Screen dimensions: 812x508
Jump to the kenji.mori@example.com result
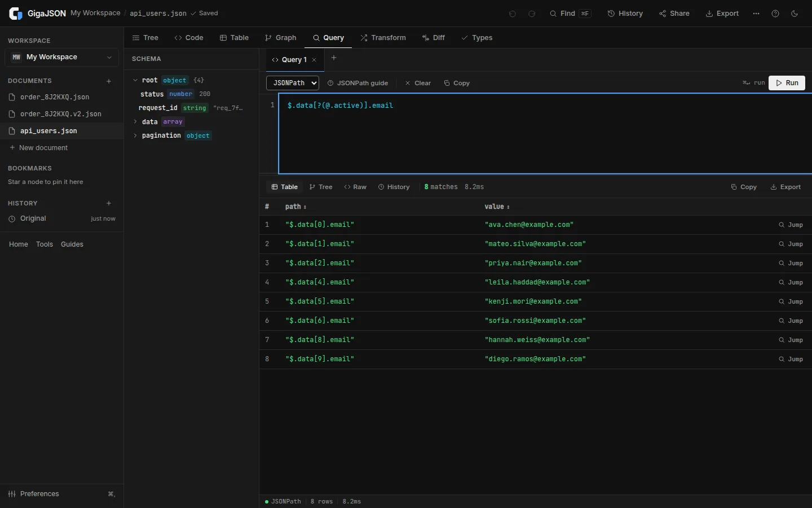(791, 301)
